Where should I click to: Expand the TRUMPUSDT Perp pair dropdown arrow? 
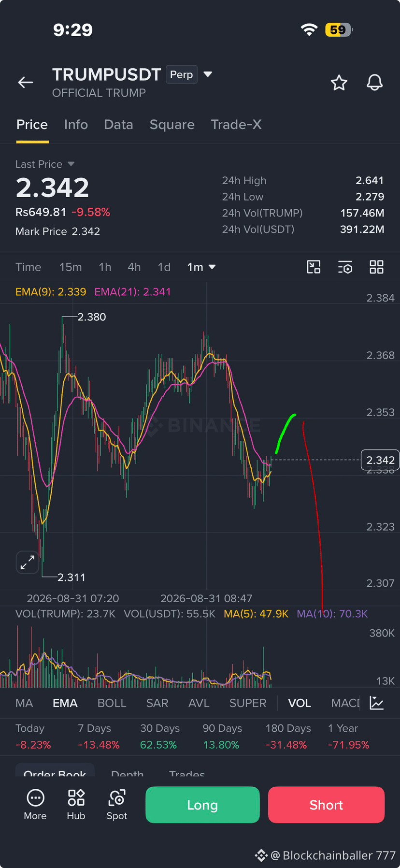pyautogui.click(x=208, y=74)
